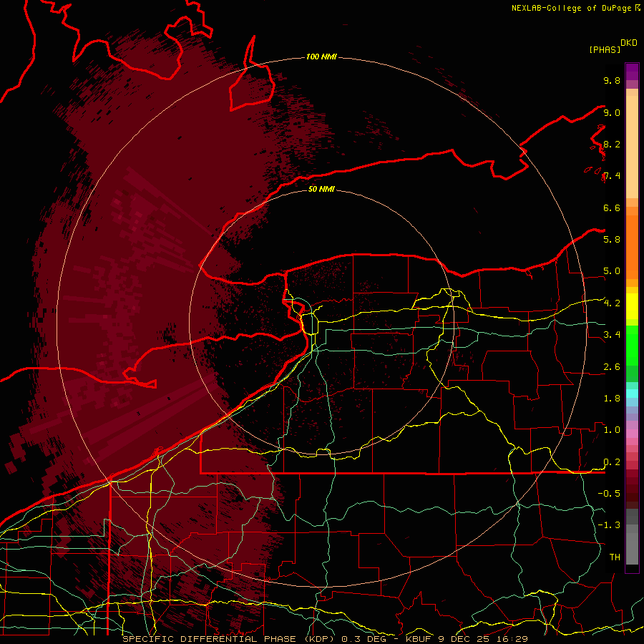
Task: Click the [PHAS] legend unit label
Action: pos(605,49)
